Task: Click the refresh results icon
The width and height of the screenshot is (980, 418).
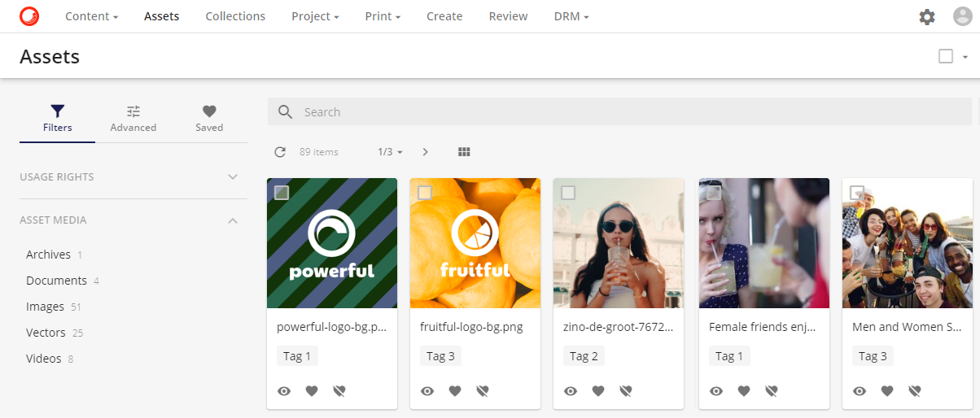Action: (x=280, y=152)
